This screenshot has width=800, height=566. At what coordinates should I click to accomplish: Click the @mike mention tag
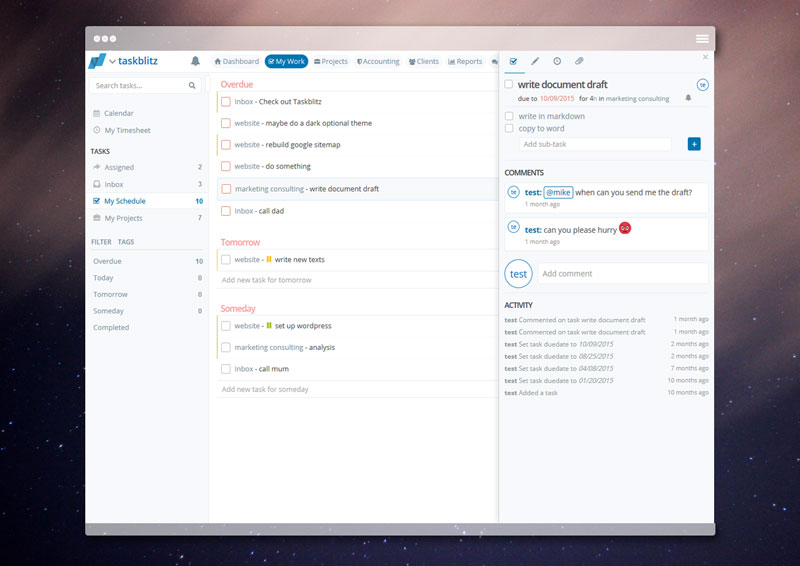click(558, 192)
